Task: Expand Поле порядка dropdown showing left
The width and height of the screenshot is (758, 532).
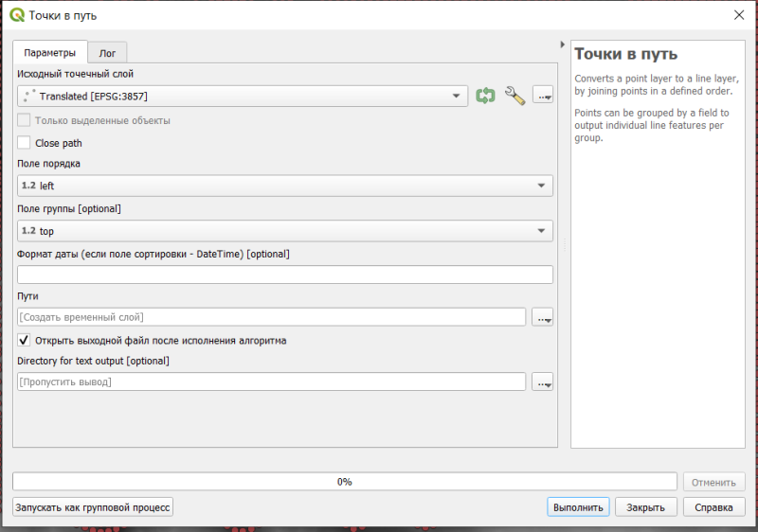Action: click(285, 186)
